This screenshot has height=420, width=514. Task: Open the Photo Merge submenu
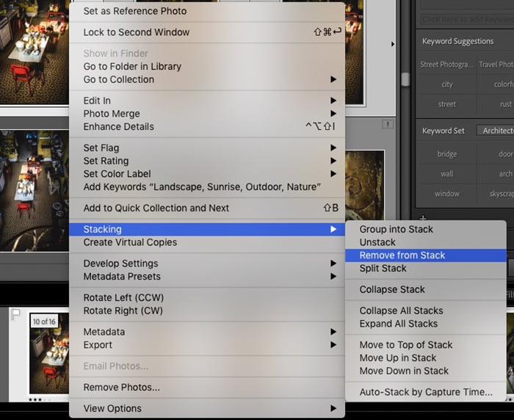coord(207,113)
